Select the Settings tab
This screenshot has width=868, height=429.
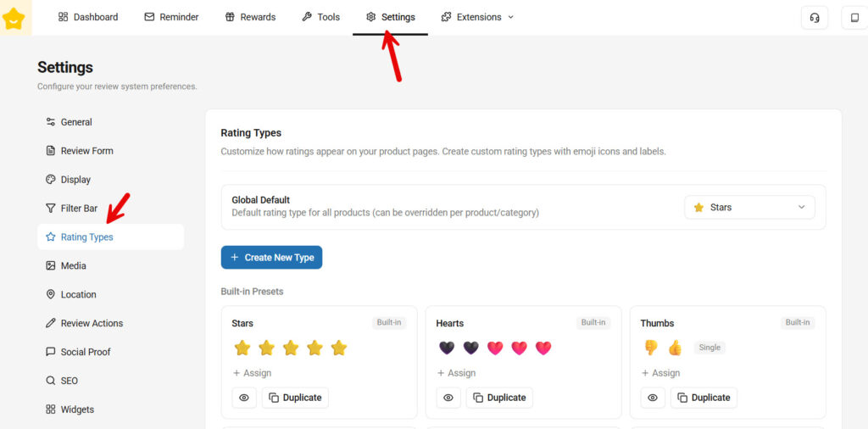(x=390, y=17)
